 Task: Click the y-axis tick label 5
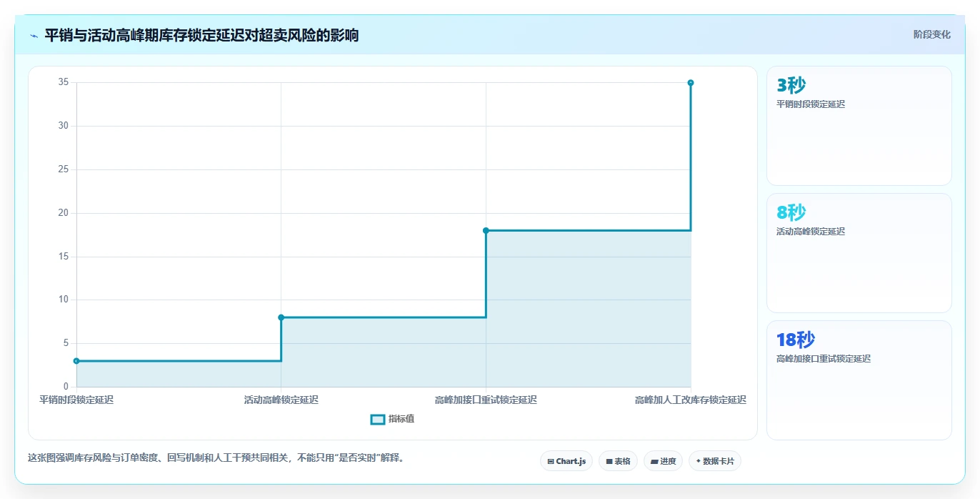[66, 343]
